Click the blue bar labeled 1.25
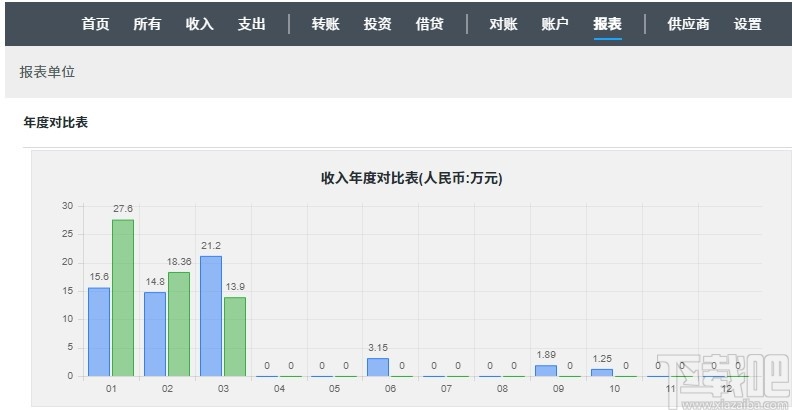Screen dimensions: 792x410 (602, 373)
